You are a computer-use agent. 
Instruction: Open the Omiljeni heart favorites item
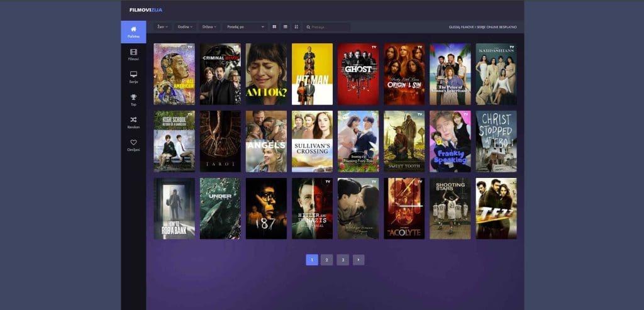(133, 145)
